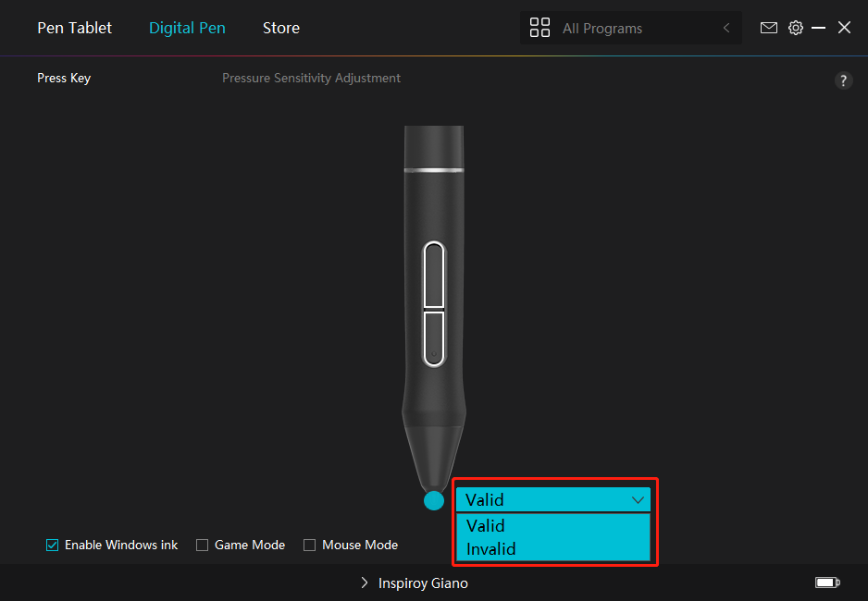Choose Valid option in the dropdown list
The width and height of the screenshot is (868, 601).
click(486, 526)
